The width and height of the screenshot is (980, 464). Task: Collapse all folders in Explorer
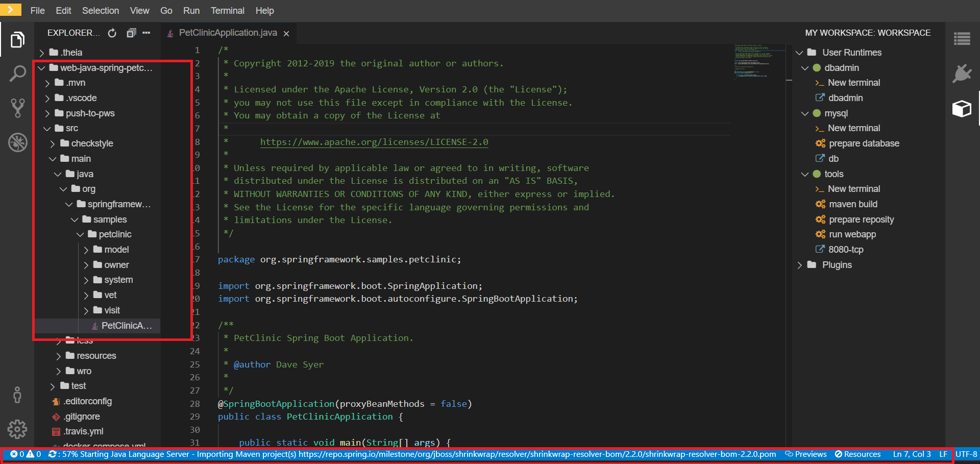click(x=131, y=33)
